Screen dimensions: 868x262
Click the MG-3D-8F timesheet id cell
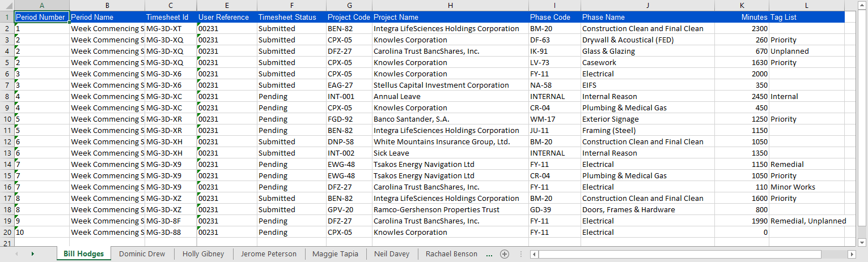click(171, 221)
